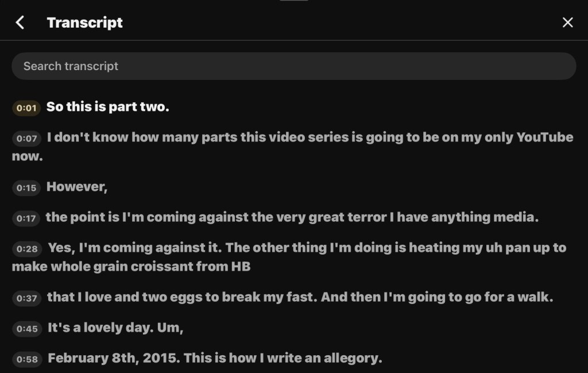Image resolution: width=588 pixels, height=373 pixels.
Task: Select the "However," transcript line
Action: pyautogui.click(x=77, y=187)
